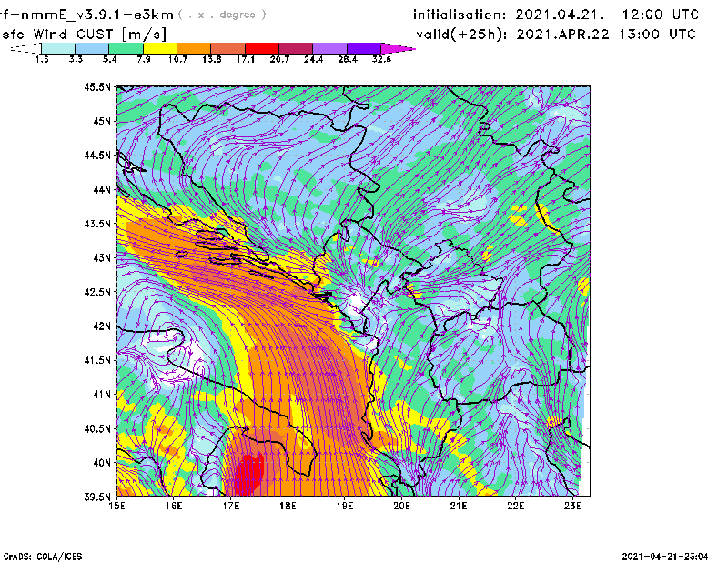Viewport: 728px width, 562px height.
Task: Click the legend value '3.3'
Action: click(x=76, y=59)
